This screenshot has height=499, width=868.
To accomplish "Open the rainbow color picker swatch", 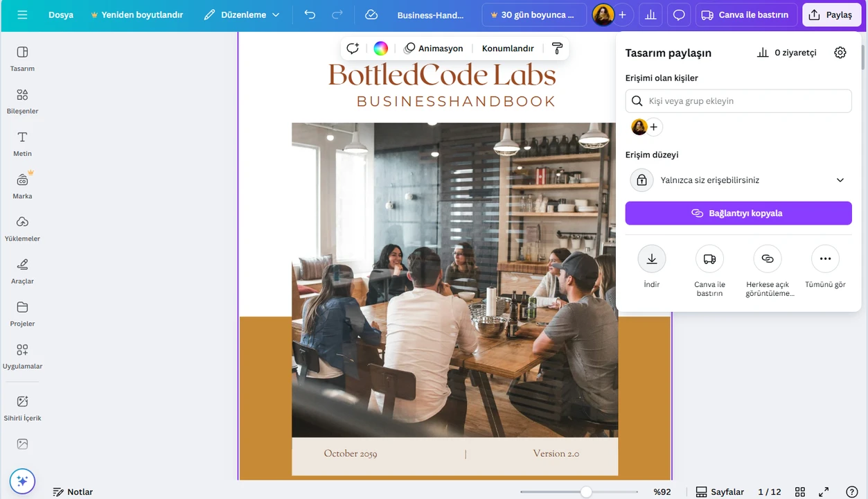I will tap(380, 49).
